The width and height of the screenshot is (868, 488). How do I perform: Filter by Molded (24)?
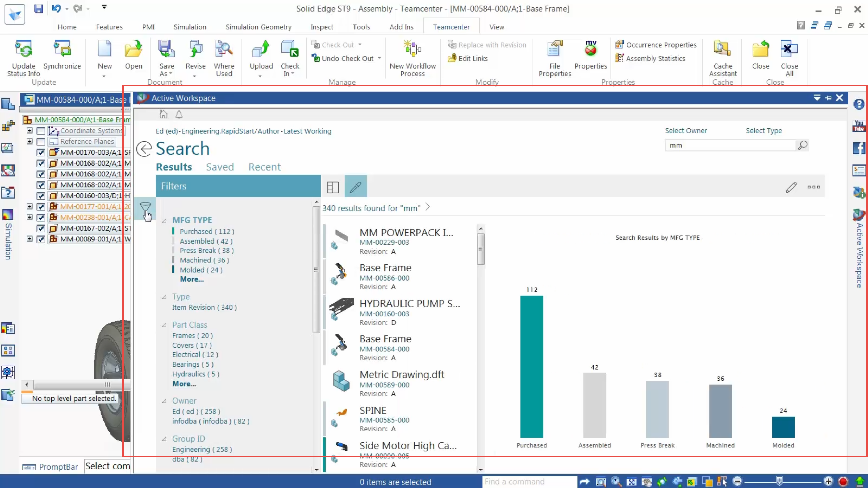(201, 270)
